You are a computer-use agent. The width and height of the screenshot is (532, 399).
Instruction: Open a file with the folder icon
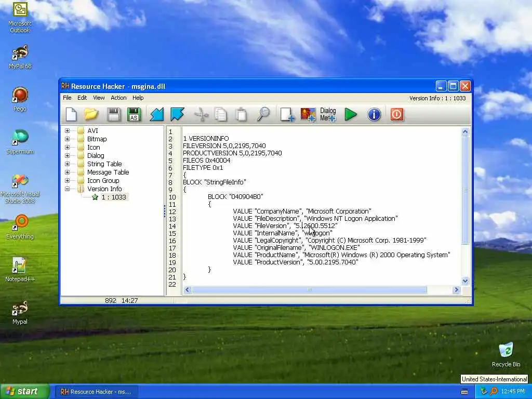coord(91,114)
